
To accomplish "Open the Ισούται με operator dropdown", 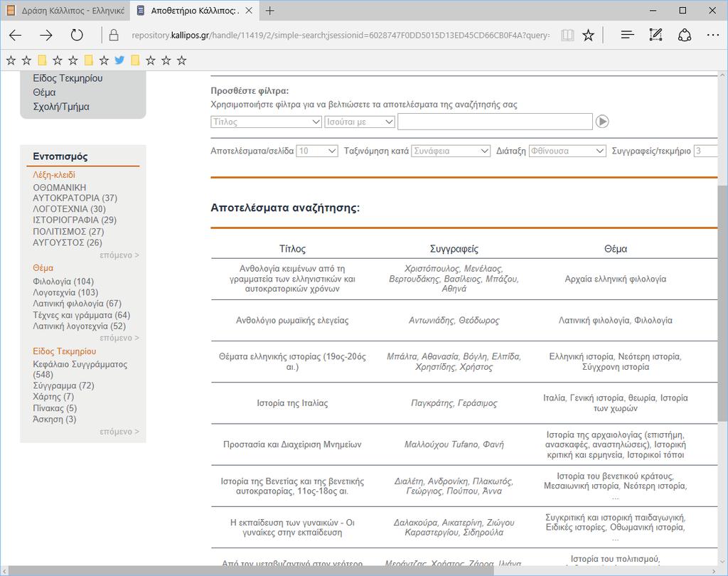I will 360,122.
